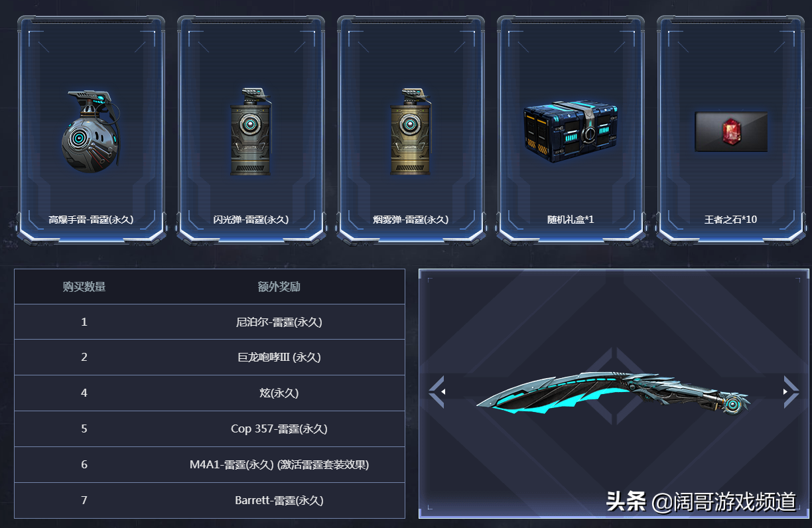This screenshot has width=812, height=528.
Task: Select the M4A1-雷霆(永久) set effect row
Action: pyautogui.click(x=210, y=465)
